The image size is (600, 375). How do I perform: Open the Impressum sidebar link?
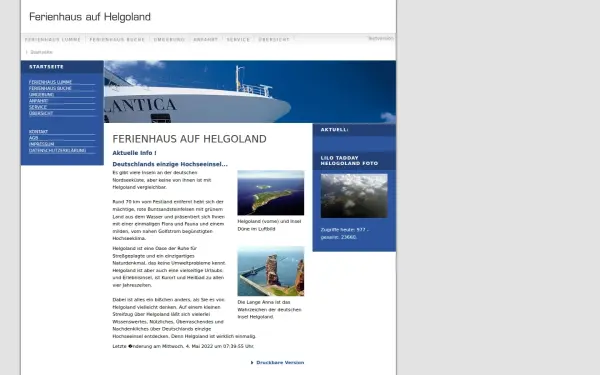tap(41, 144)
